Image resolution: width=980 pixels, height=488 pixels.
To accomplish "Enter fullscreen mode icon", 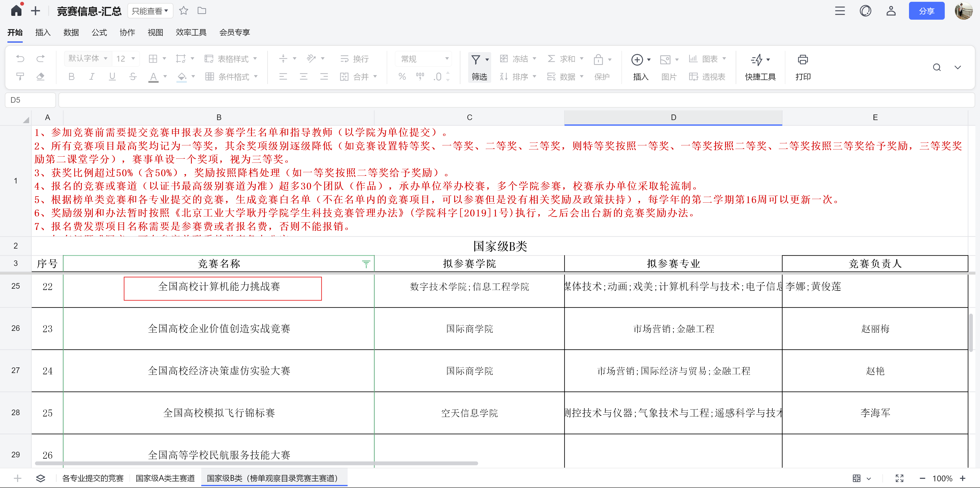I will coord(899,479).
